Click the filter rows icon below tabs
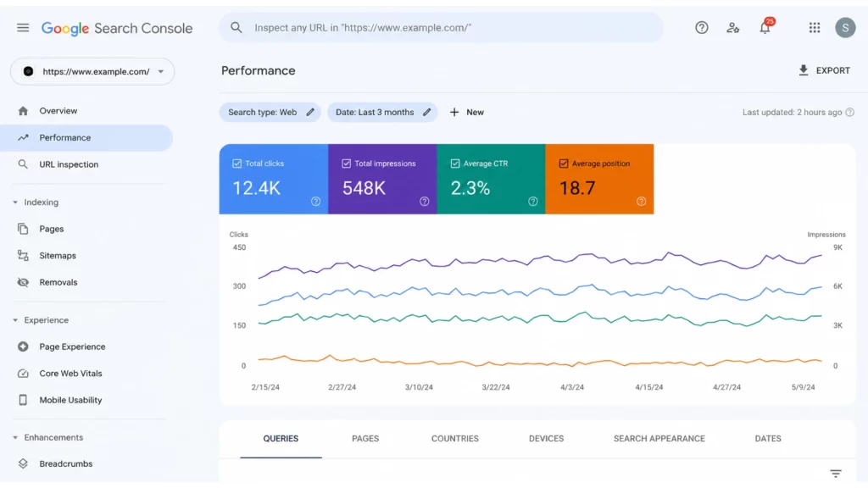Viewport: 868px width, 488px height. click(836, 474)
